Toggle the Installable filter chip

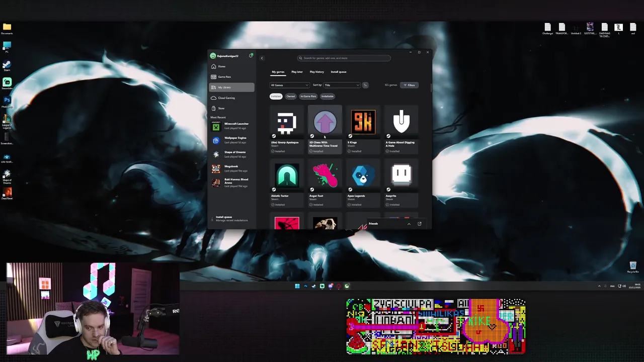tap(328, 96)
